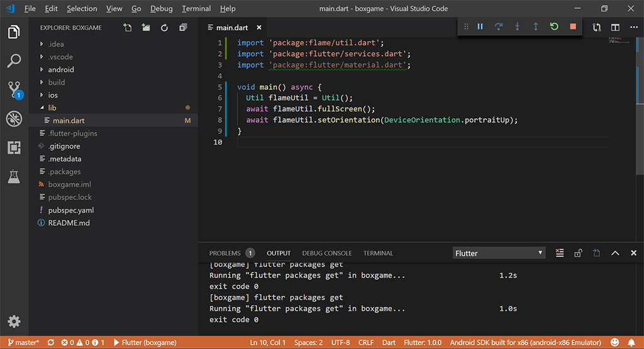Open the Extensions view

(14, 148)
